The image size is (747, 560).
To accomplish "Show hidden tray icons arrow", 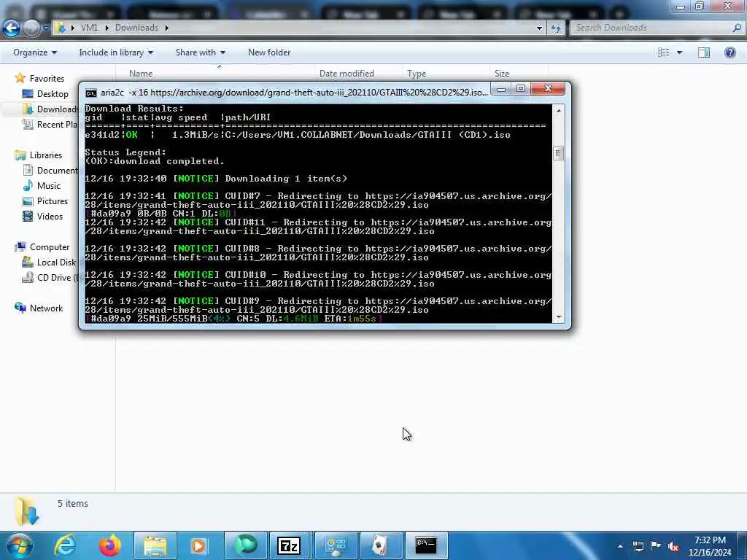I will (620, 546).
